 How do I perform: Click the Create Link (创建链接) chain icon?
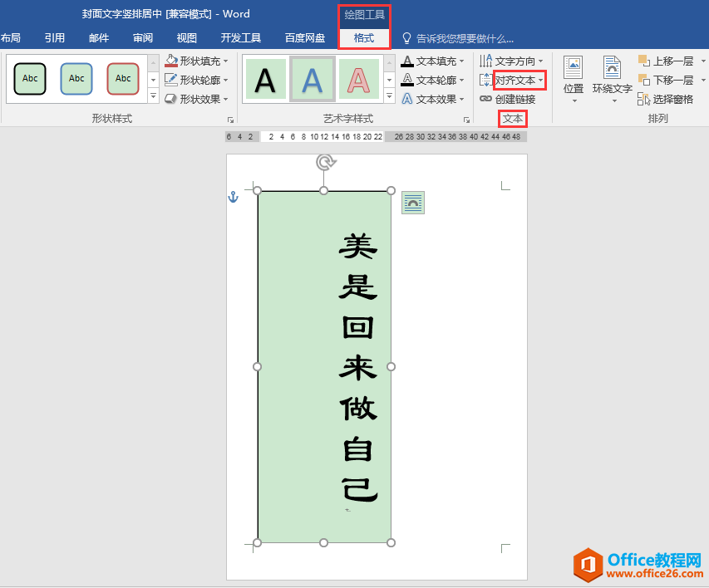(486, 99)
